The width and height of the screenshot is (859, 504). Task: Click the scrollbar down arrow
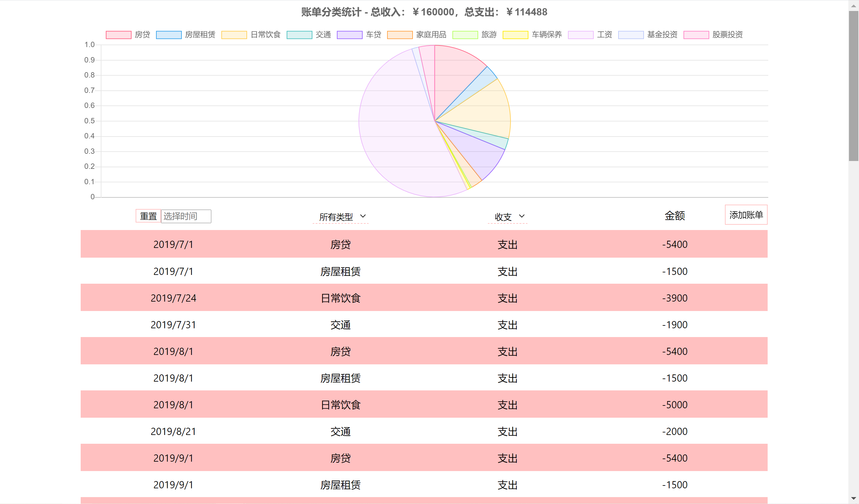pyautogui.click(x=853, y=498)
